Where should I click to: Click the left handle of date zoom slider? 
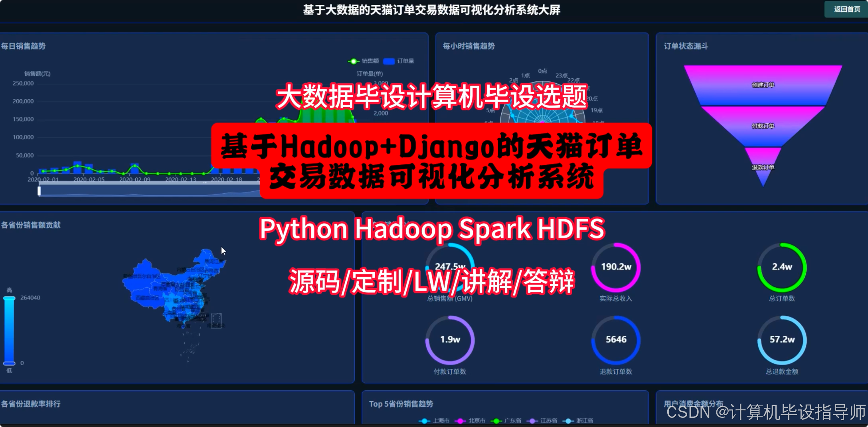click(x=39, y=191)
